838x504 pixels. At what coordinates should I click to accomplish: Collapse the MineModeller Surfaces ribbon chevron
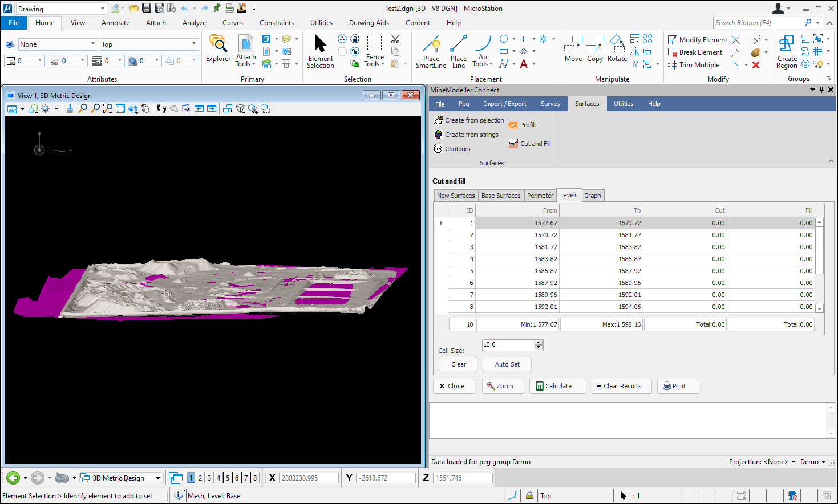(x=831, y=161)
